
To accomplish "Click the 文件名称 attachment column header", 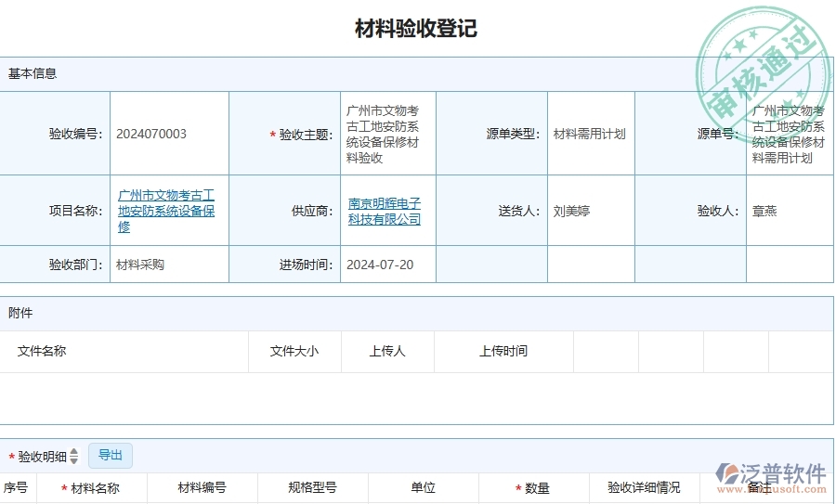I will pyautogui.click(x=42, y=351).
